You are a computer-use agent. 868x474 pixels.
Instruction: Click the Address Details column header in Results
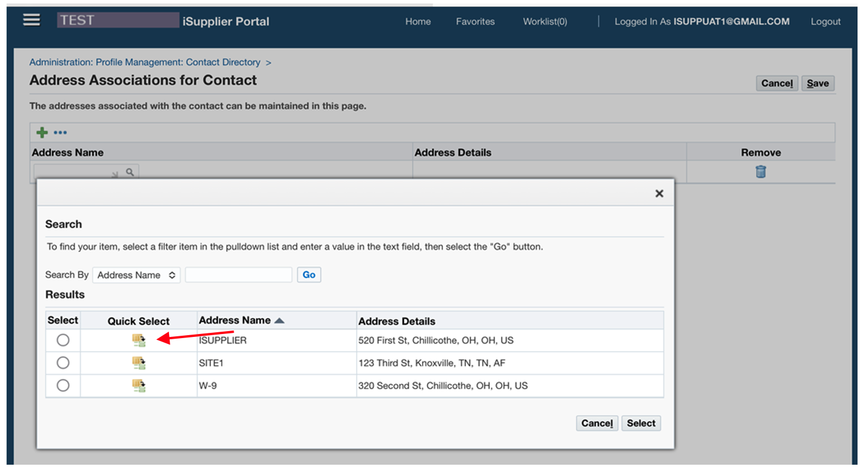click(397, 321)
